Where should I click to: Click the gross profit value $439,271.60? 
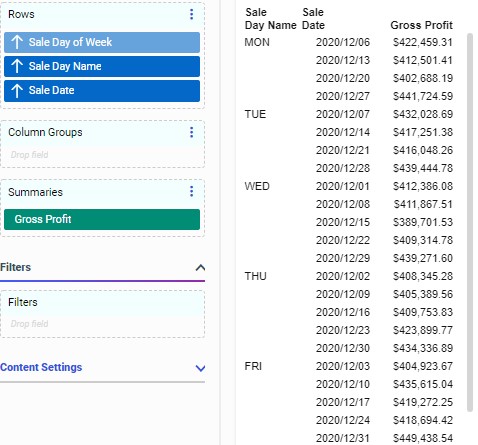423,258
